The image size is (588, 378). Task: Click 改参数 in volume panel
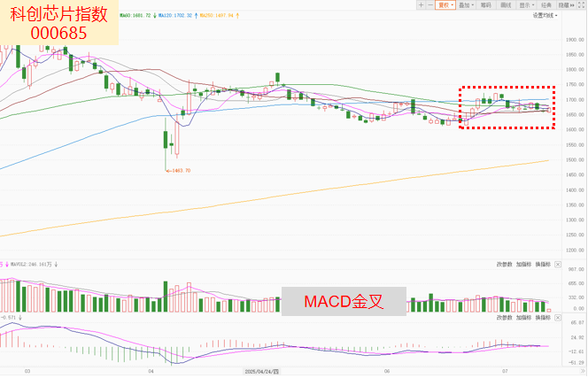pyautogui.click(x=504, y=265)
